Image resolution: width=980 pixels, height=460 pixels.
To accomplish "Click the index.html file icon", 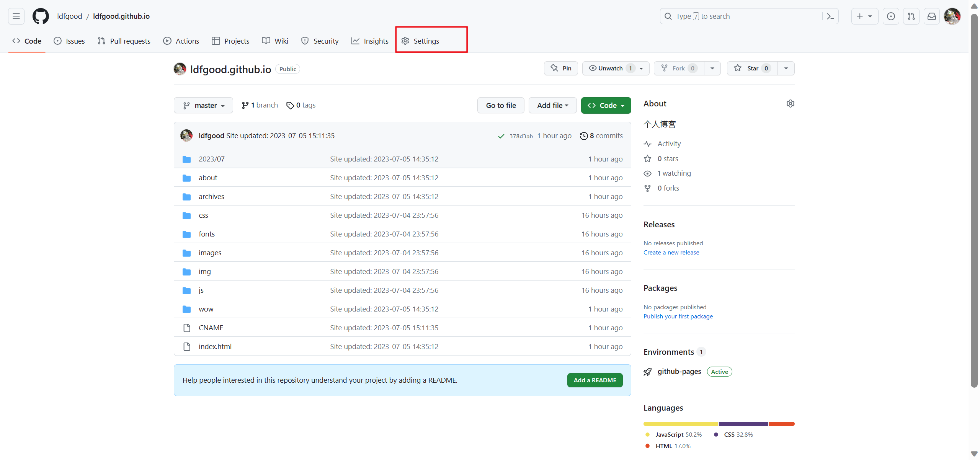I will (186, 347).
